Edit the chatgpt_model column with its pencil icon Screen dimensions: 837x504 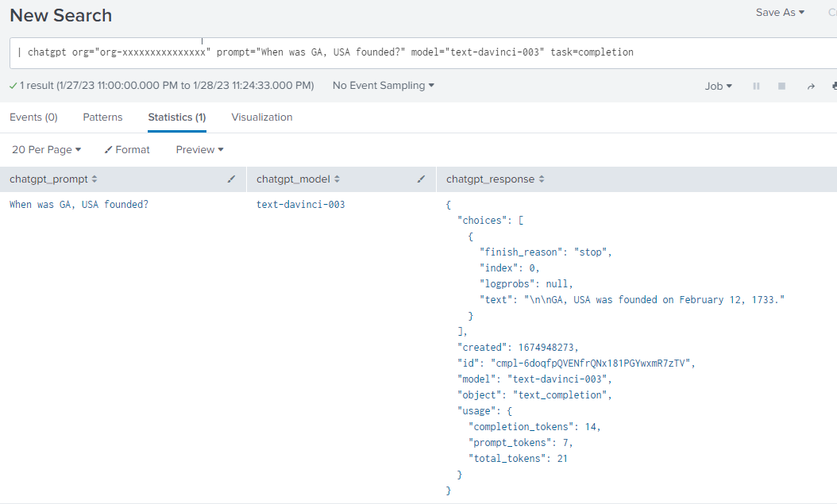point(422,179)
